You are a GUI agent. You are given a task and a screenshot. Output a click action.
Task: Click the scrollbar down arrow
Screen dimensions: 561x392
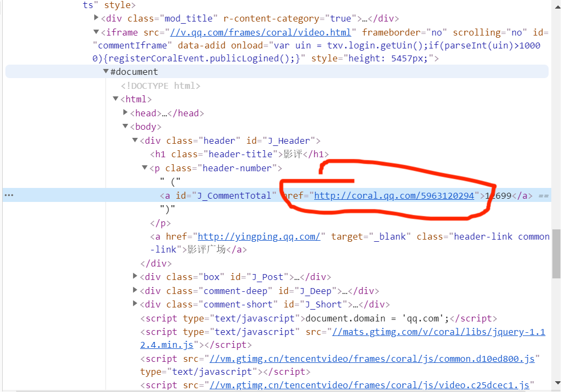click(557, 383)
